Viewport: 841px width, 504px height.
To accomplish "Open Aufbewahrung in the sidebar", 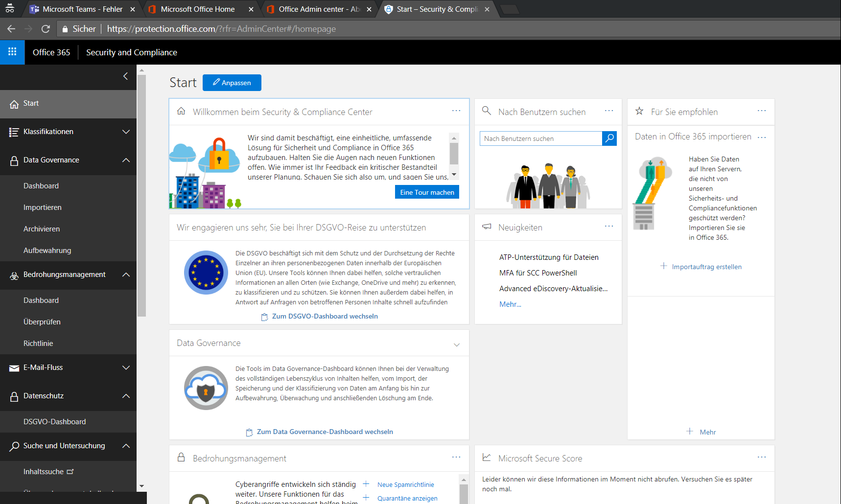I will point(47,251).
